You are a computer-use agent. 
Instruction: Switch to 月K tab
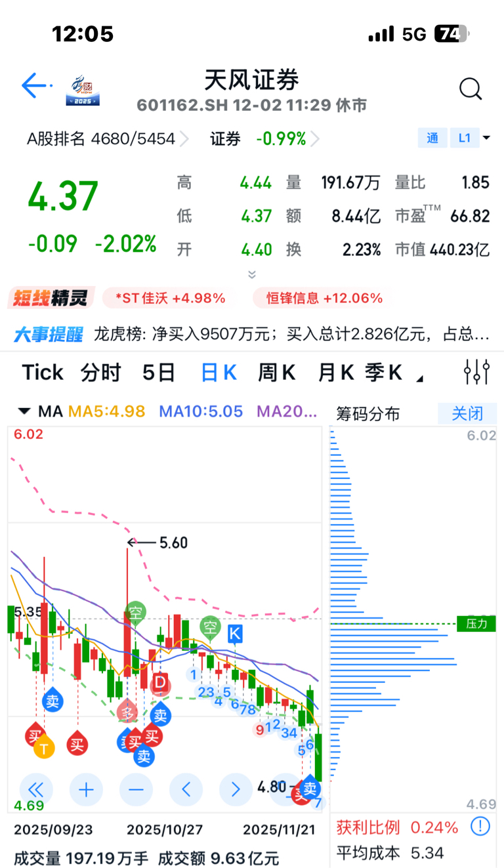(x=336, y=373)
